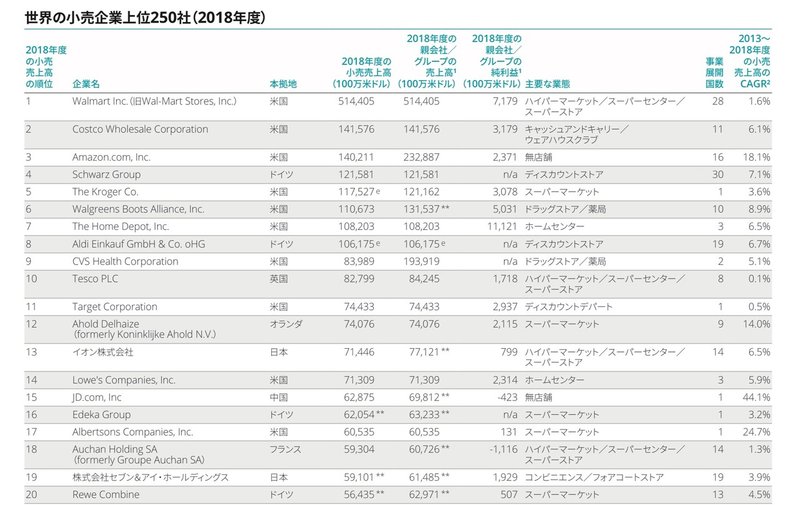Image resolution: width=800 pixels, height=505 pixels.
Task: Select イオン株式会社 company name
Action: (x=103, y=352)
